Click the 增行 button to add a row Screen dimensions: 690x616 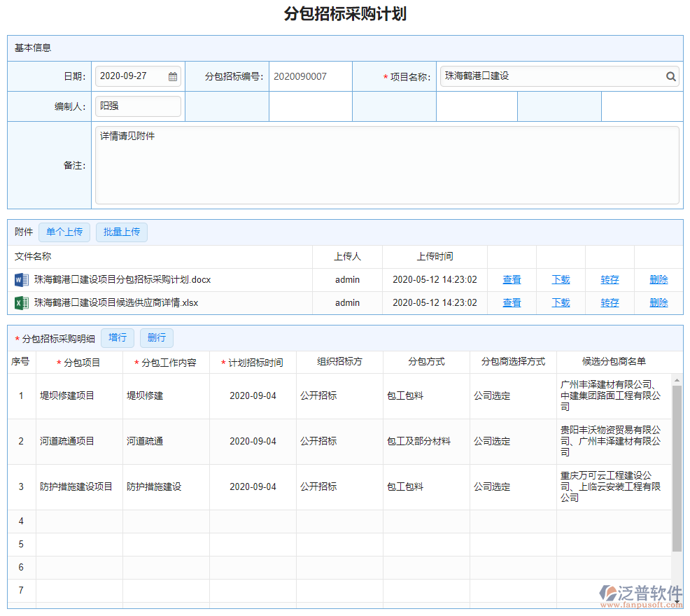click(117, 337)
